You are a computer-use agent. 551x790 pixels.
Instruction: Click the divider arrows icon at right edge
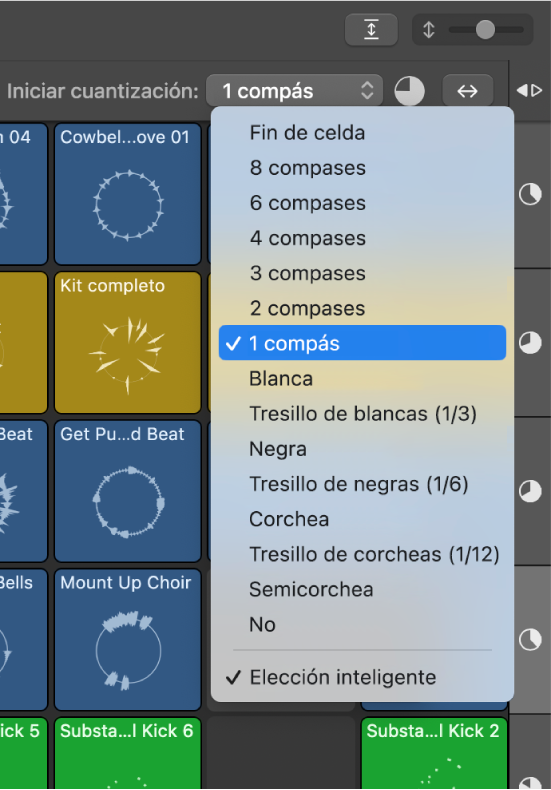click(529, 91)
